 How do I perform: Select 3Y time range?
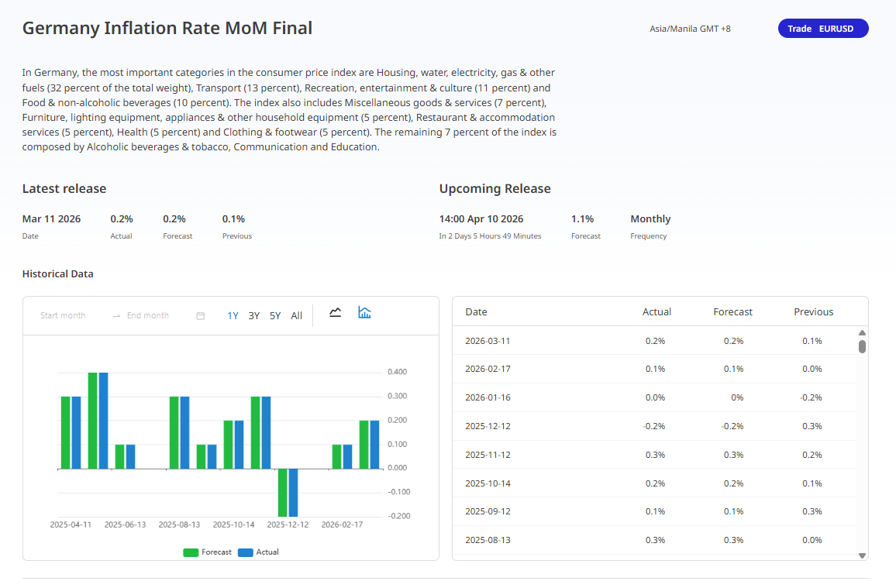[x=253, y=316]
